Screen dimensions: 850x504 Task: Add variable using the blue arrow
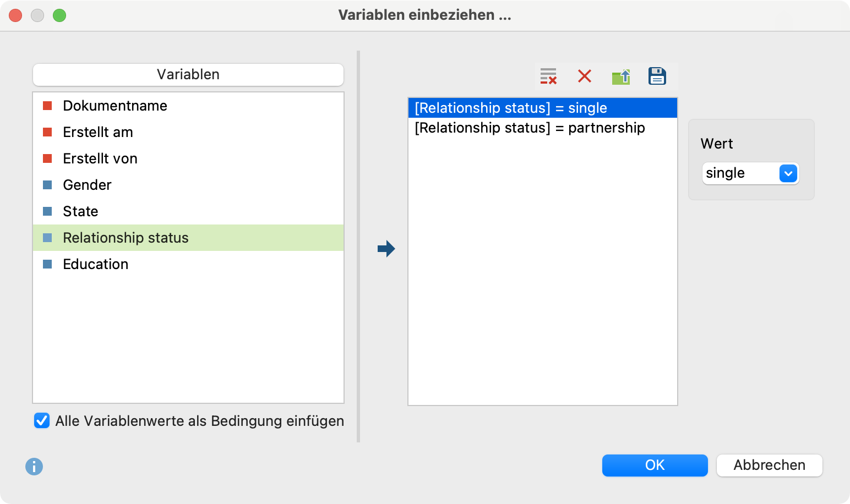point(386,249)
